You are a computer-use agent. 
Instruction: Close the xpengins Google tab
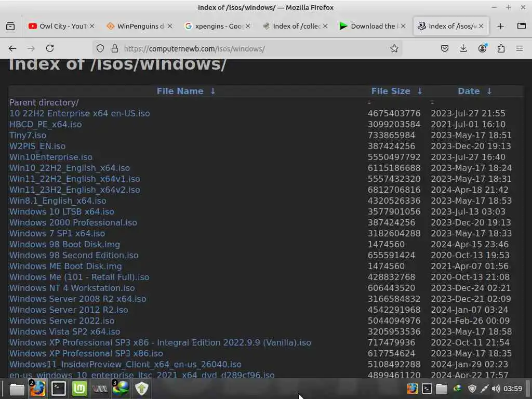248,26
